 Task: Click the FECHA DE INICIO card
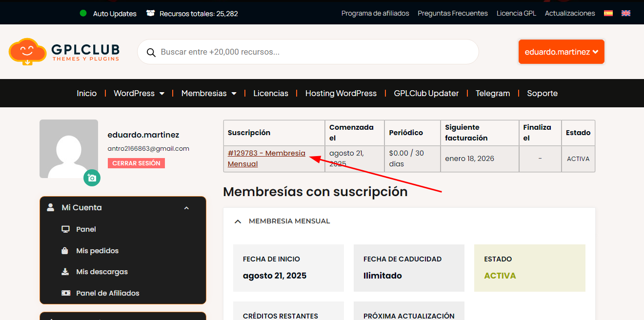point(288,268)
